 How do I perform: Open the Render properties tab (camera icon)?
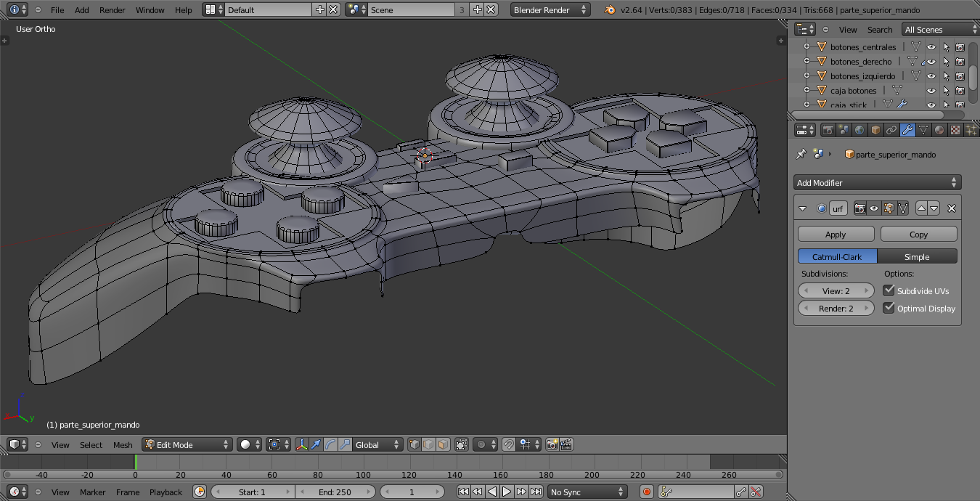pos(828,130)
